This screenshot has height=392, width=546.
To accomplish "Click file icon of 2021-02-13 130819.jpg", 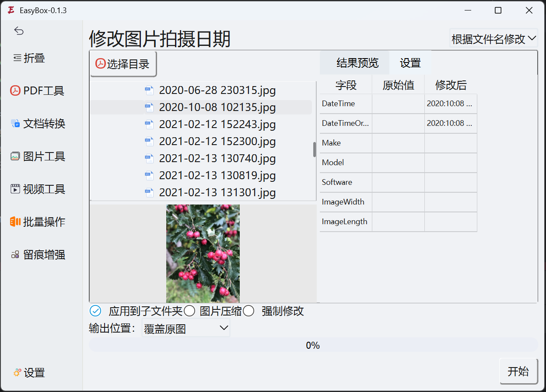I will pos(149,175).
